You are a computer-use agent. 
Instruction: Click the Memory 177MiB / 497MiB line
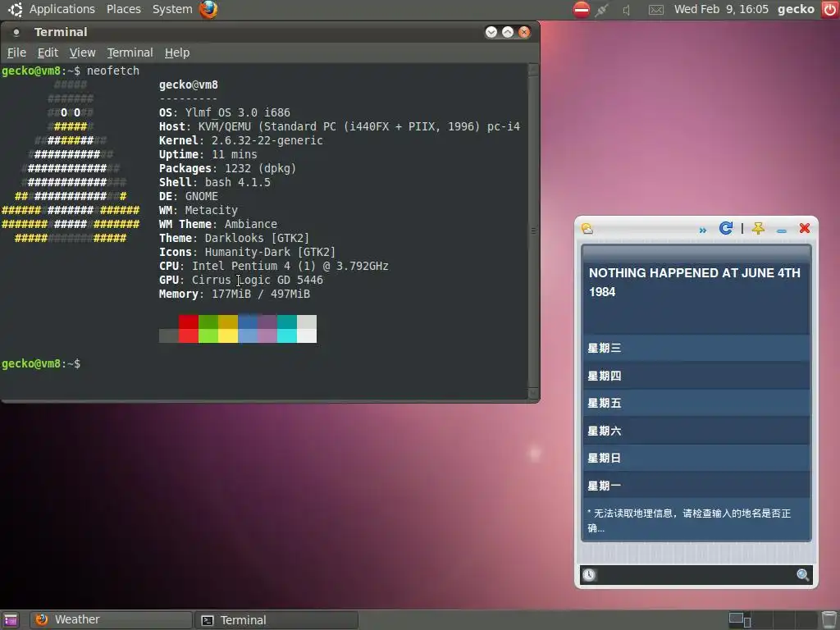pyautogui.click(x=235, y=294)
